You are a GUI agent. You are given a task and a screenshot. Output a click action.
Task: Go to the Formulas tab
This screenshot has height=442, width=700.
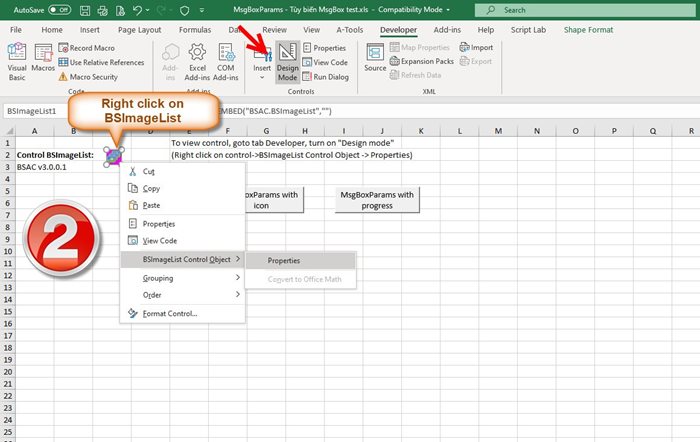click(x=195, y=29)
